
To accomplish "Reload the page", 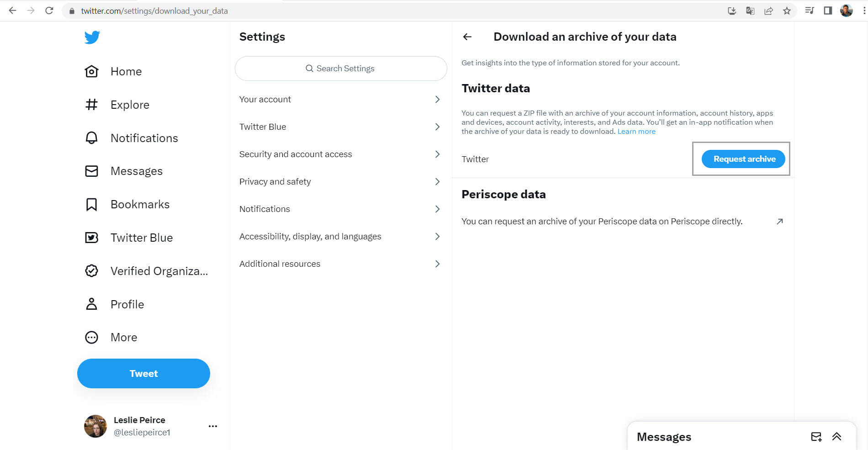I will (x=49, y=11).
